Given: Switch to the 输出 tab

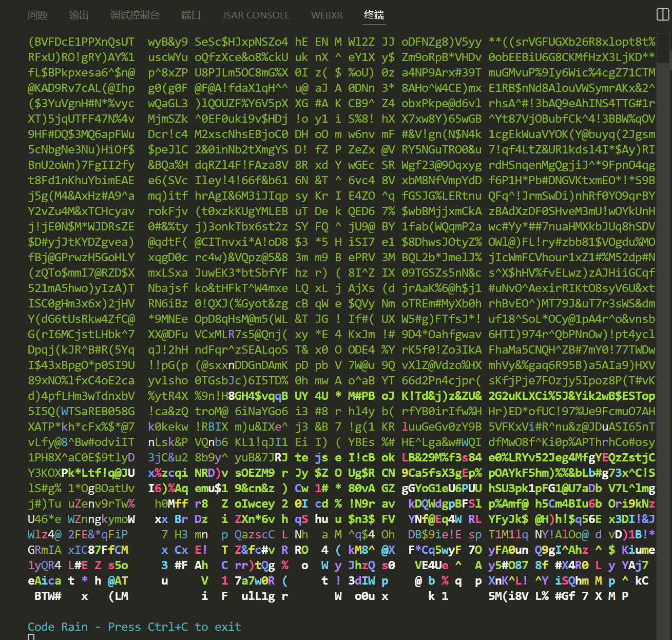Looking at the screenshot, I should point(79,15).
